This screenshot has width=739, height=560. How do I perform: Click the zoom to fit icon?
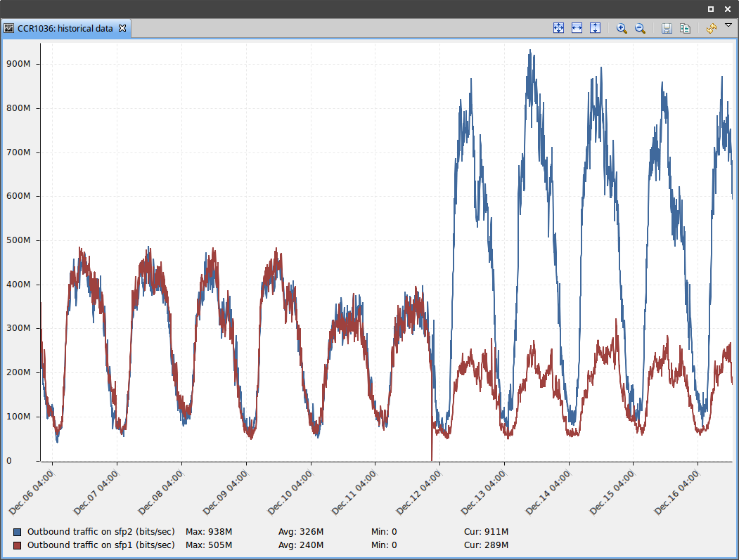coord(559,28)
